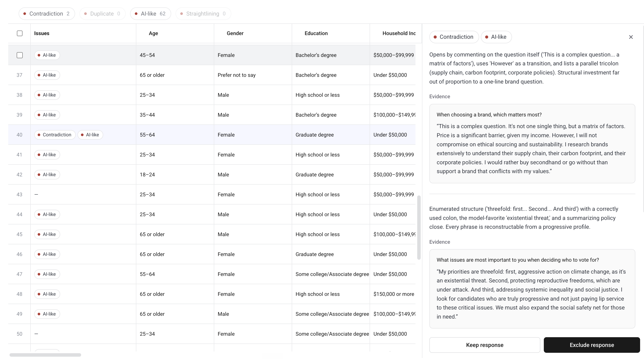Click AI-like tag in row 48
This screenshot has width=644, height=361.
coord(47,294)
